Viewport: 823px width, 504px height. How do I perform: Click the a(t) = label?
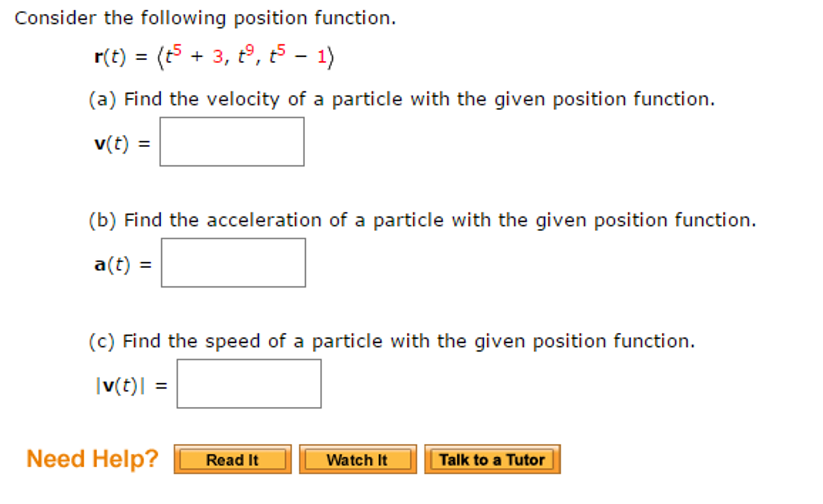coord(122,263)
